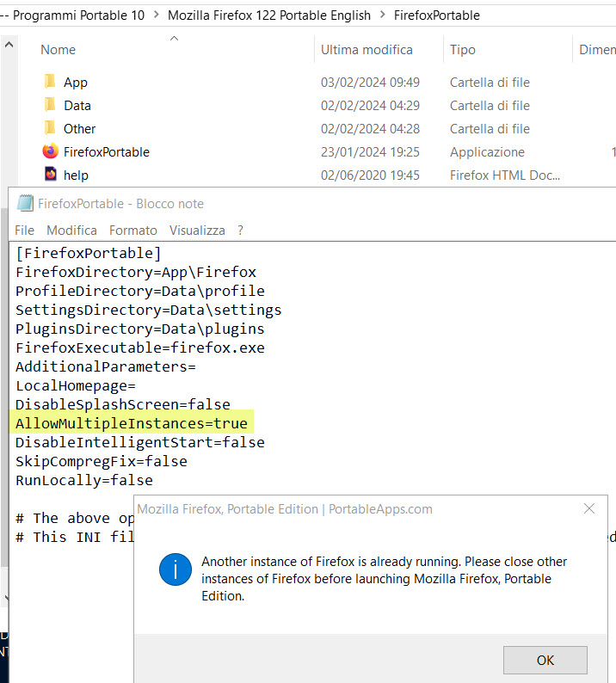Click DisableIntelligentStart=false line
This screenshot has height=683, width=616.
140,442
